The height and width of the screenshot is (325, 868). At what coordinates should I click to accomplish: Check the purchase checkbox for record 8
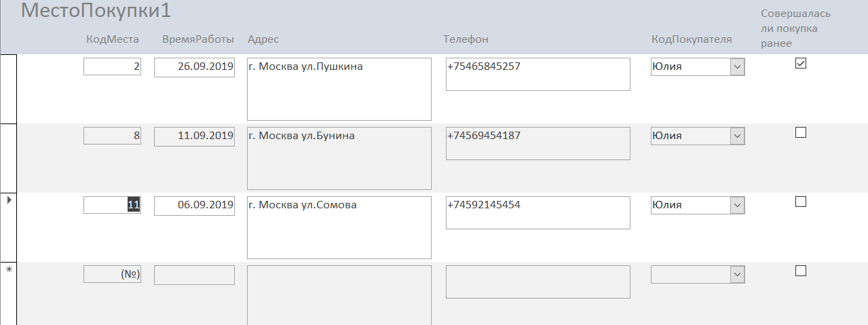point(801,133)
